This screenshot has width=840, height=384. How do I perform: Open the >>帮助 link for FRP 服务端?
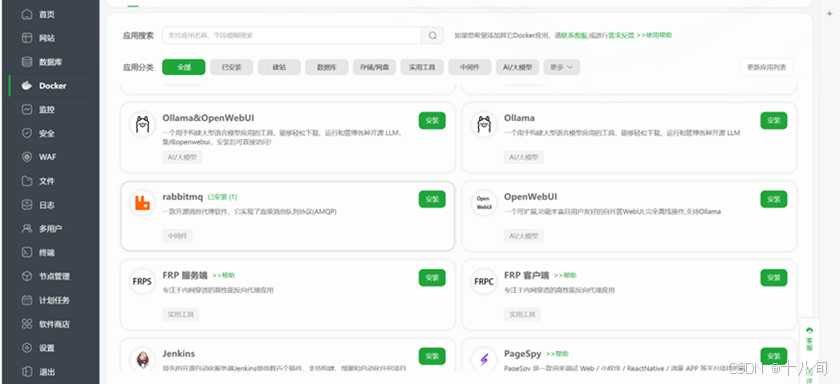[x=223, y=275]
